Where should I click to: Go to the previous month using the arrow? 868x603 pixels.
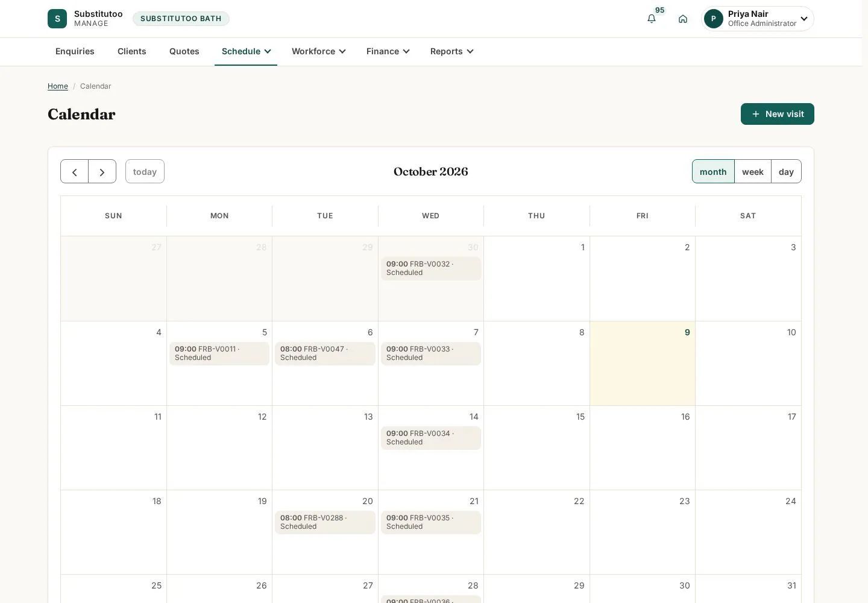[x=74, y=172]
